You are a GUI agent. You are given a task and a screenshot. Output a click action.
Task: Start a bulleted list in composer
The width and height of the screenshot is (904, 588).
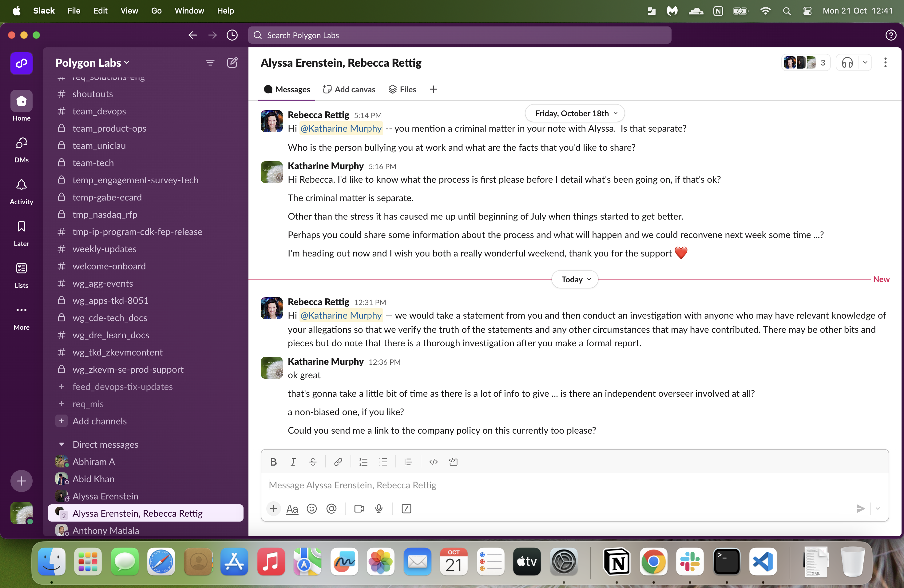(x=383, y=462)
